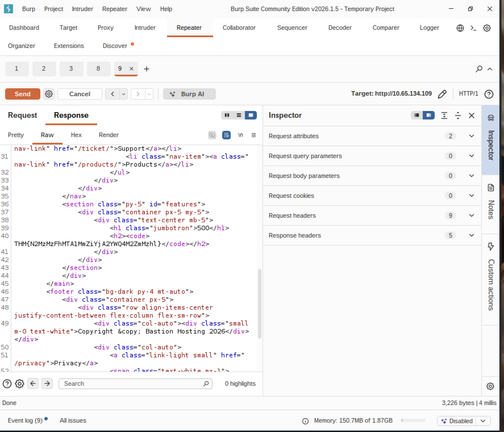Open side panel settings gear at bottom right

[x=490, y=386]
